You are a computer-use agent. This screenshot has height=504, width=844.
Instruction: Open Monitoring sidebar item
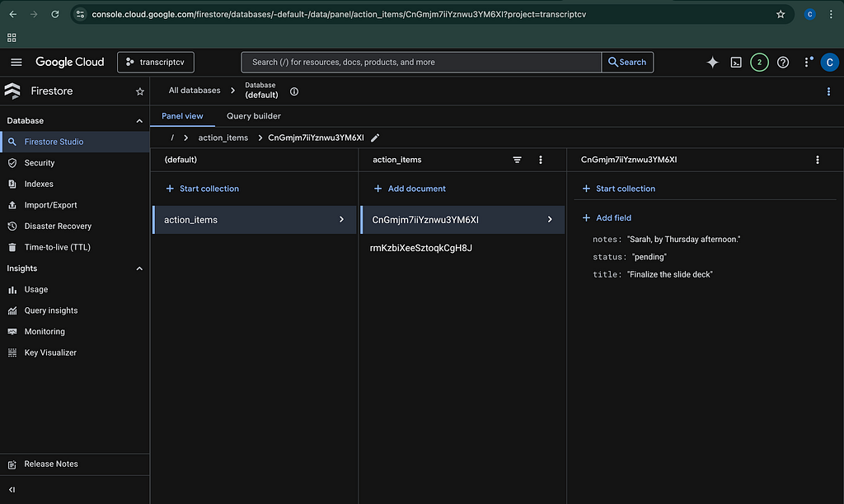(75, 332)
